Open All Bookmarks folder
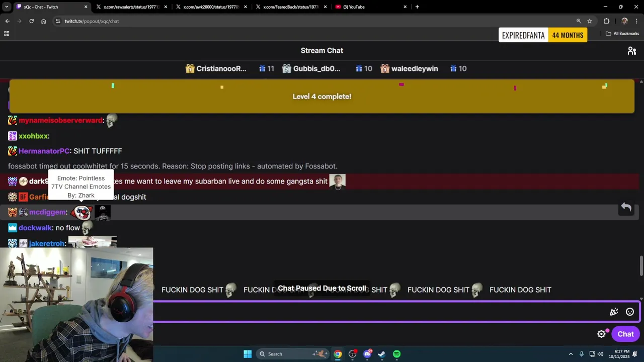The width and height of the screenshot is (644, 362). [622, 34]
